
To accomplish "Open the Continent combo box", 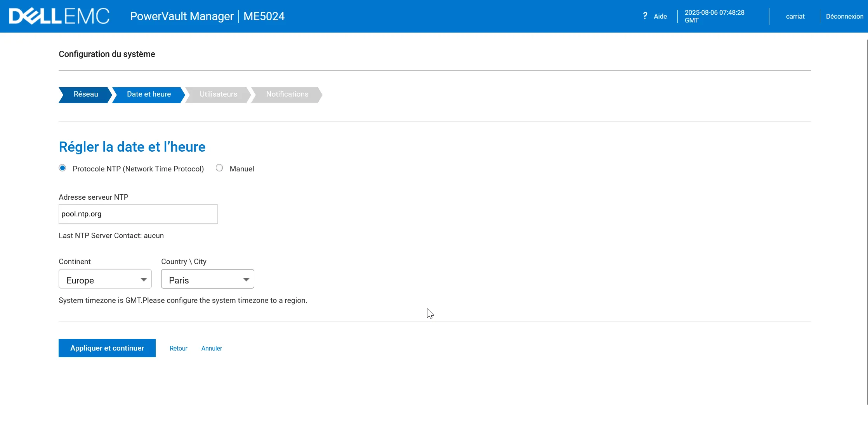I will (105, 279).
